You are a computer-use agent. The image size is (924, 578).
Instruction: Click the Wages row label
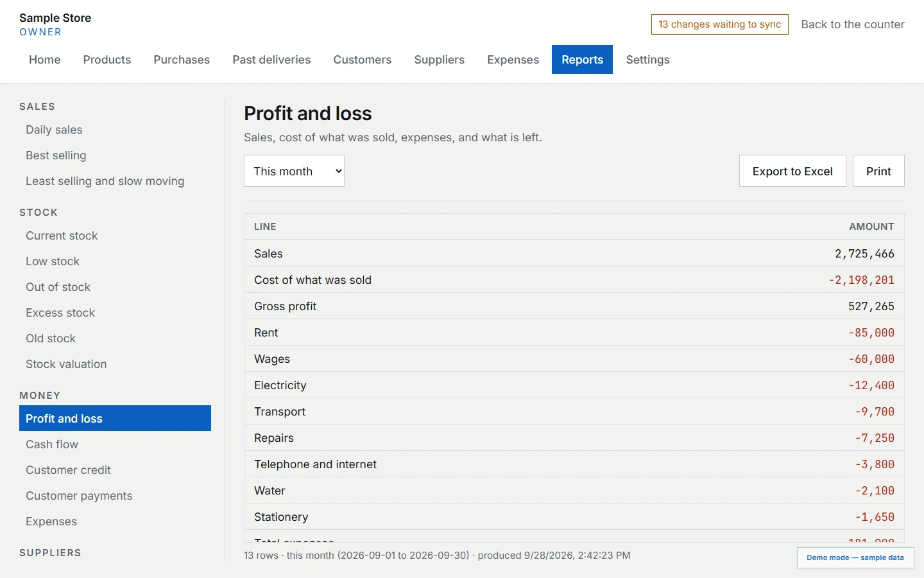click(272, 359)
